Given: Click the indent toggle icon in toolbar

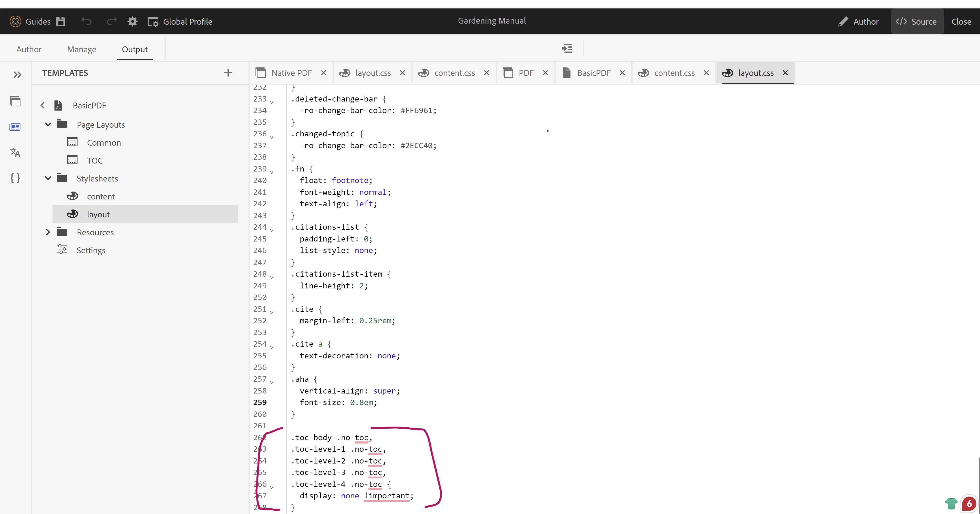Looking at the screenshot, I should coord(567,48).
